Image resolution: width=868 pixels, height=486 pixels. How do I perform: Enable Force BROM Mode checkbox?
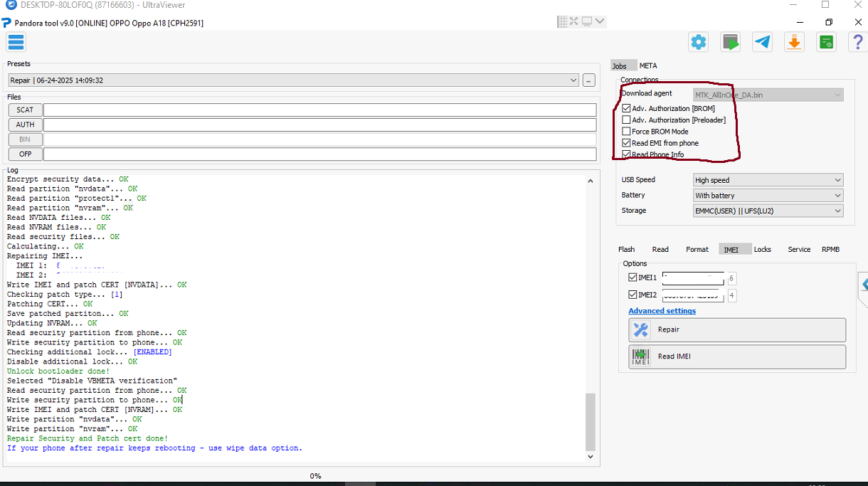(x=626, y=132)
